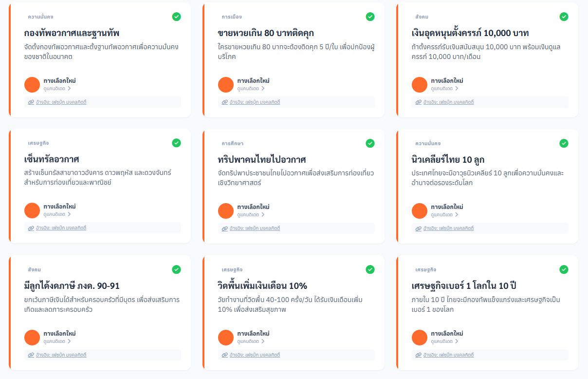This screenshot has width=588, height=379.
Task: Click the paperclip icon on เซ็นทรัลอวกาศ card
Action: [30, 227]
